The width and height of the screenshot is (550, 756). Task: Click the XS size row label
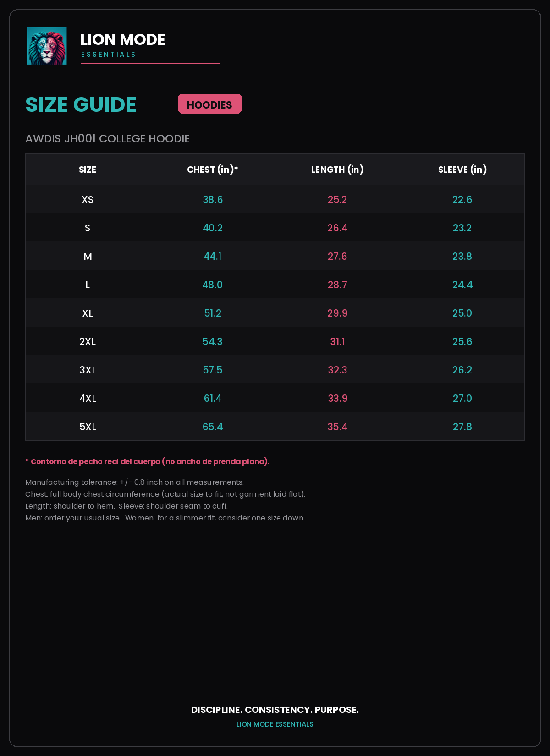88,200
